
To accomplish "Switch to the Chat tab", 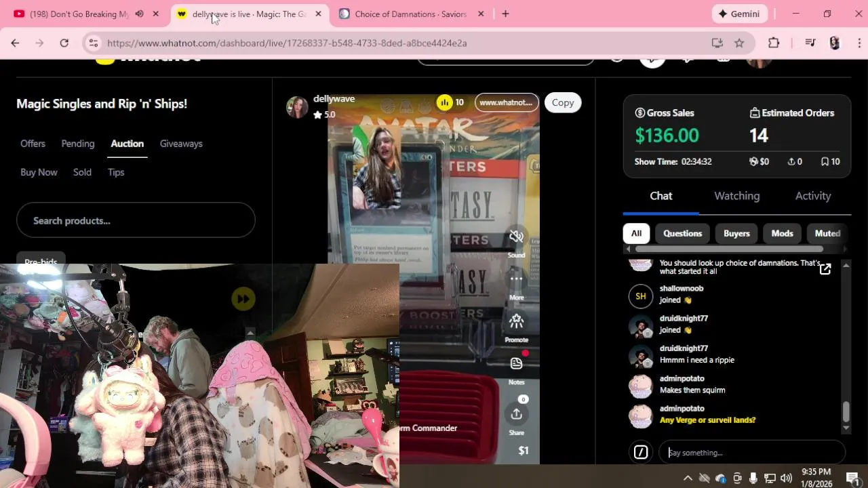I will (661, 196).
